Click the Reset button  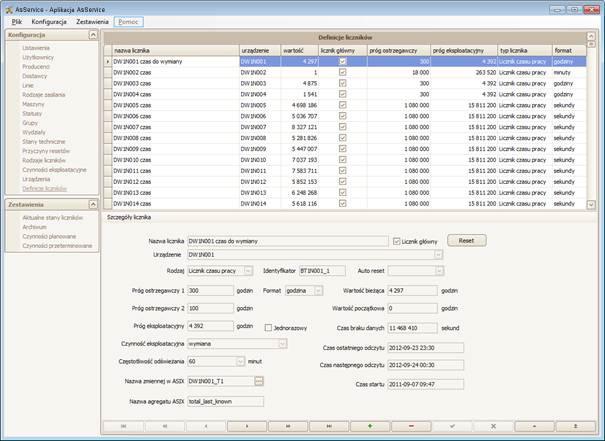click(466, 241)
